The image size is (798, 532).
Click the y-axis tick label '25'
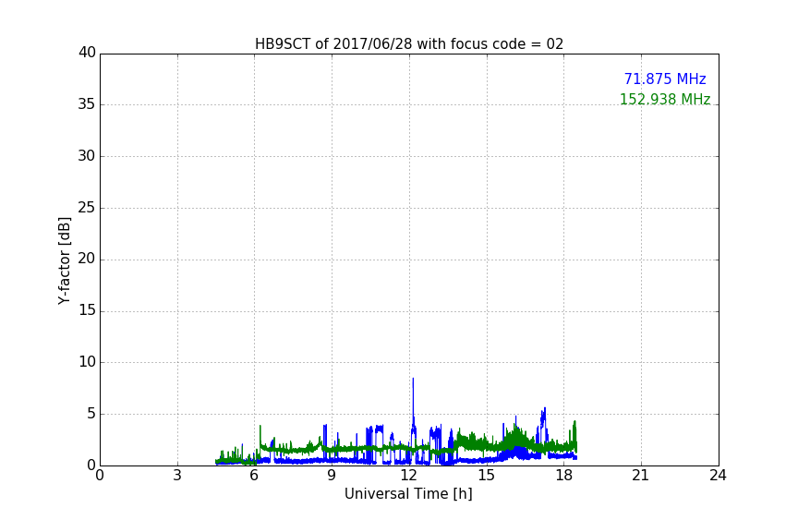pyautogui.click(x=87, y=208)
